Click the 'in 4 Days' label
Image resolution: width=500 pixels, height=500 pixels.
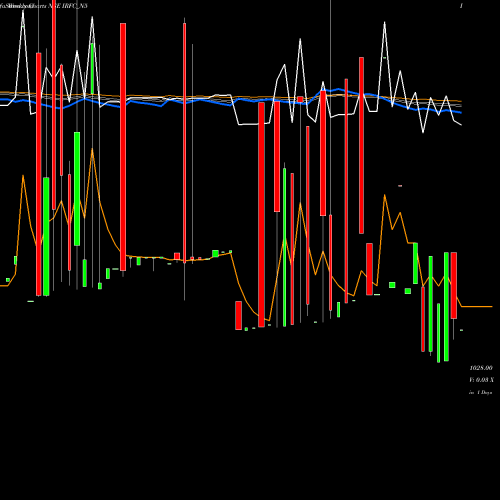tap(480, 393)
